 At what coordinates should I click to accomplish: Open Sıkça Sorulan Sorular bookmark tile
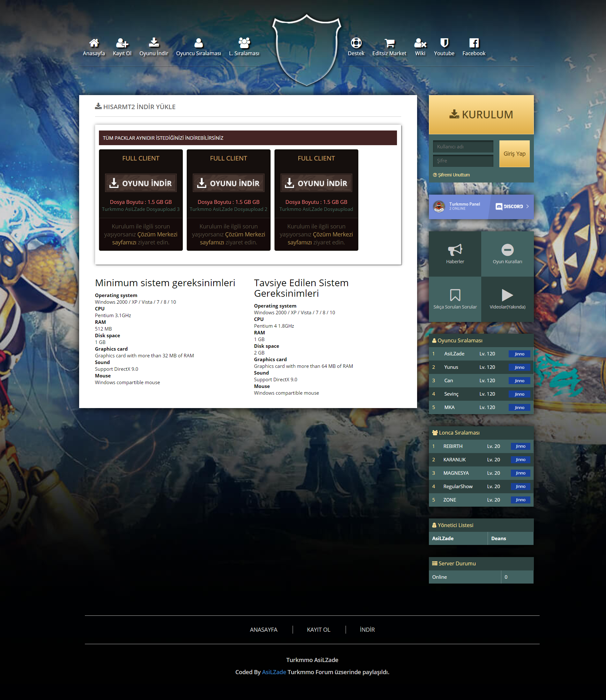click(x=455, y=299)
